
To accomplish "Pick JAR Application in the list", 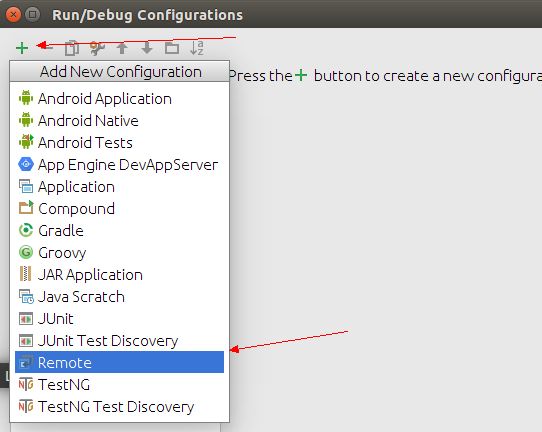I will [119, 275].
